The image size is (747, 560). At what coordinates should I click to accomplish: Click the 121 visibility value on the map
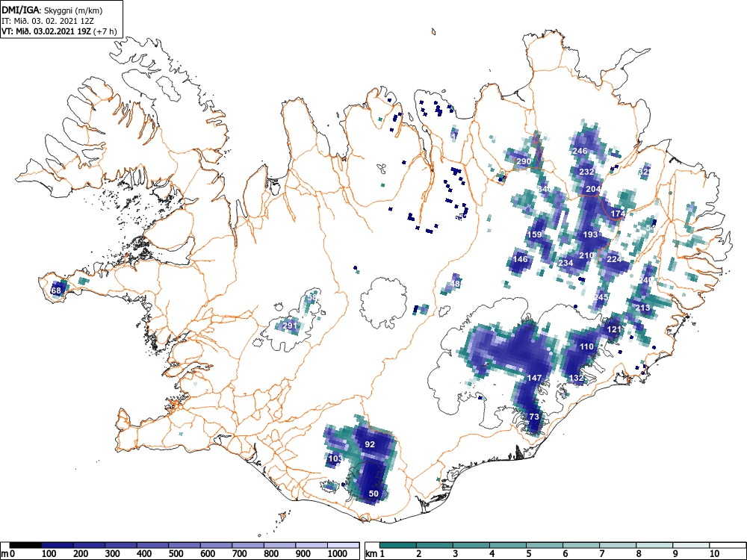click(x=614, y=329)
